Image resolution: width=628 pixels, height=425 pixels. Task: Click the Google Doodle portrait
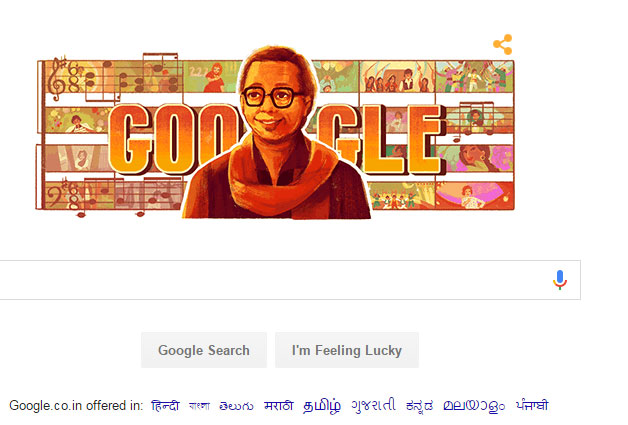coord(276,133)
